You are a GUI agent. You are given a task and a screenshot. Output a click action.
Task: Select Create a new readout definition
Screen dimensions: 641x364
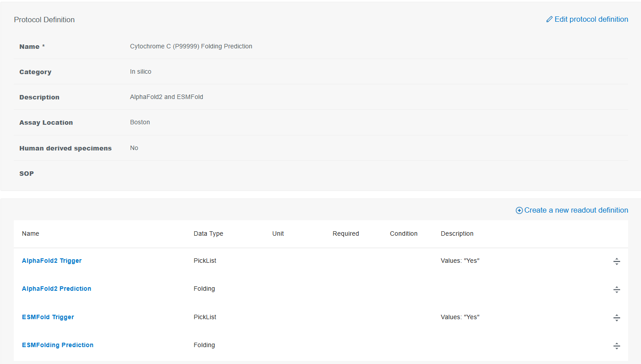click(x=576, y=210)
